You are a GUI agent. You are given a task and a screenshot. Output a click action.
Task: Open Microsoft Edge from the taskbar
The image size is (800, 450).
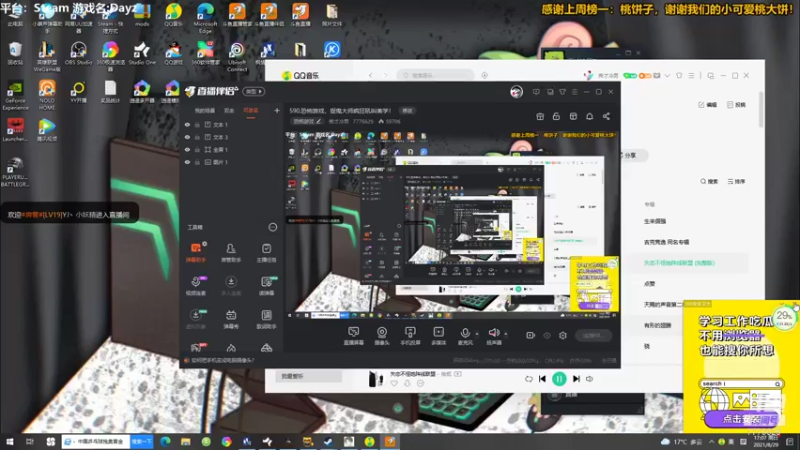(165, 441)
